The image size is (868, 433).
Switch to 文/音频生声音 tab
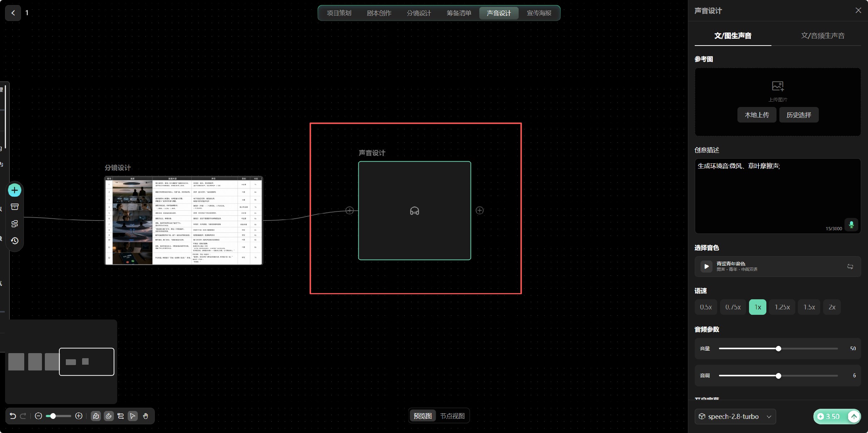click(822, 35)
